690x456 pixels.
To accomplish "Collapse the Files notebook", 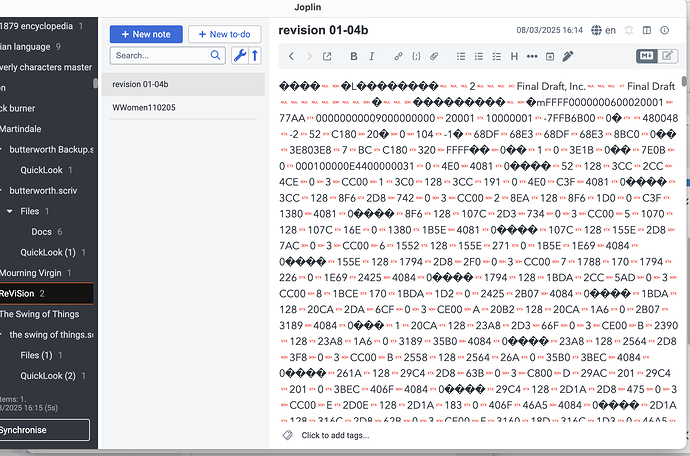I will (9, 211).
